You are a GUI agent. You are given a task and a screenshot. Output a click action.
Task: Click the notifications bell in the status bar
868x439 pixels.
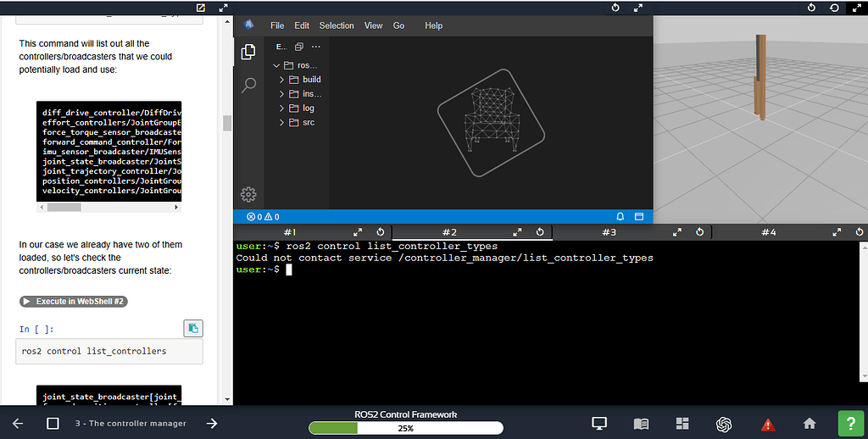(620, 216)
